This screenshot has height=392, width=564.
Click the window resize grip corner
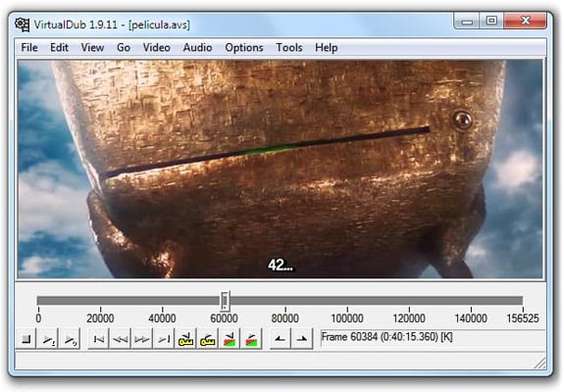[540, 364]
